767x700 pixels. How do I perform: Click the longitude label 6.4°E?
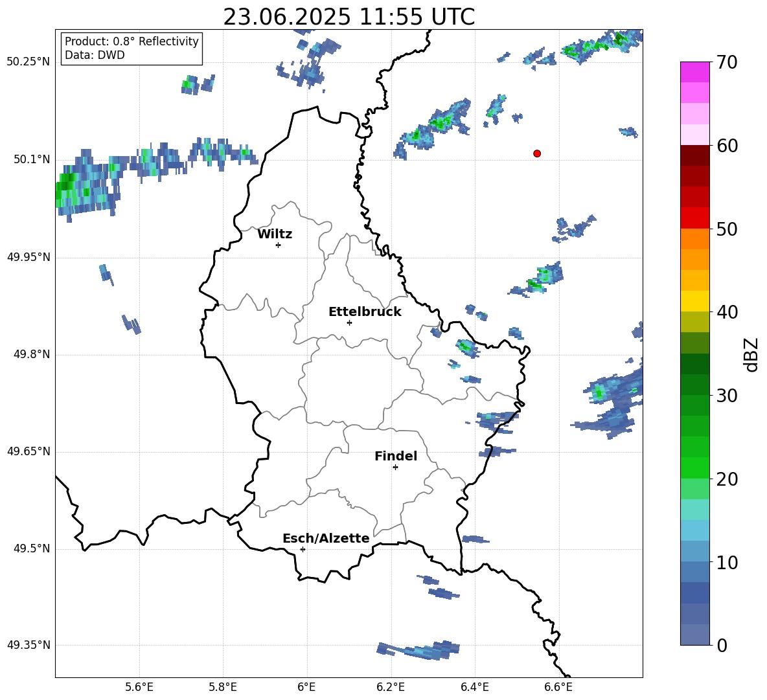[474, 688]
